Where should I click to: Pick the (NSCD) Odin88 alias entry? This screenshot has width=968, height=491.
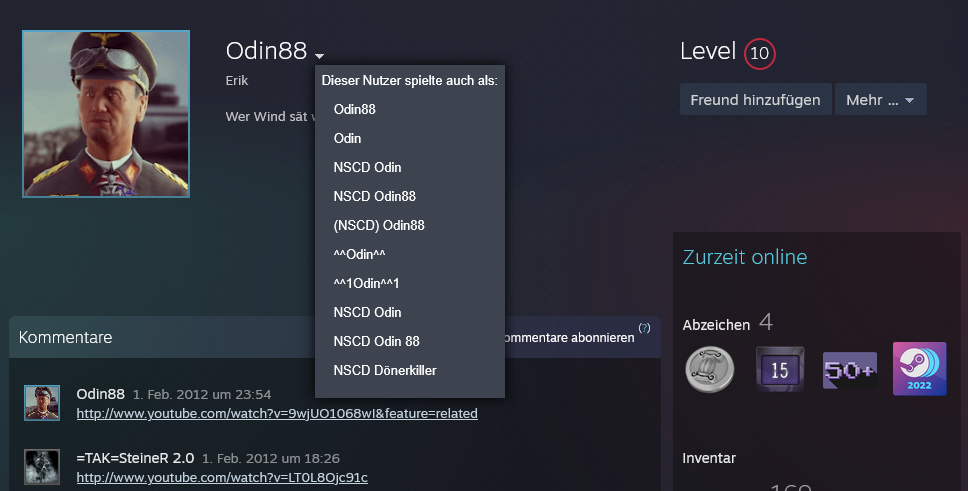pos(379,225)
